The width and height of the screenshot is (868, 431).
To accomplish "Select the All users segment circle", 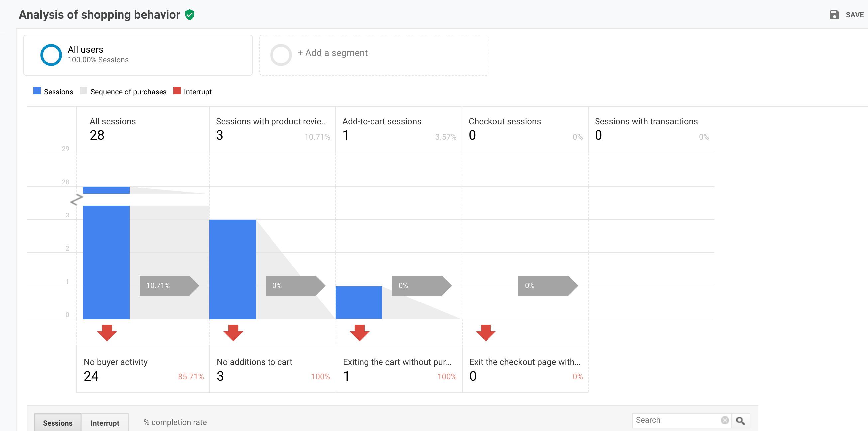I will click(x=51, y=55).
